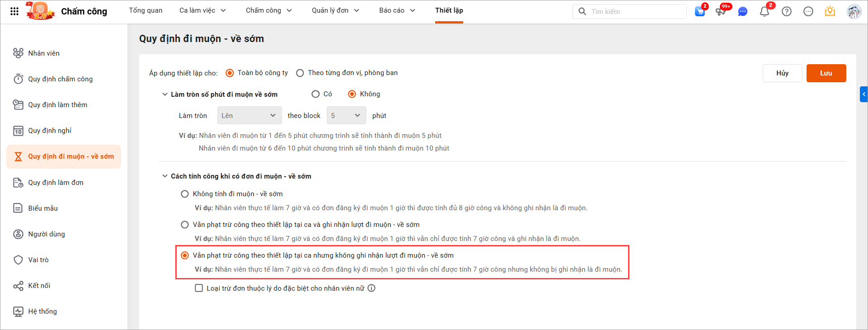This screenshot has width=868, height=330.
Task: Click the Biểu mẫu form icon
Action: point(18,208)
